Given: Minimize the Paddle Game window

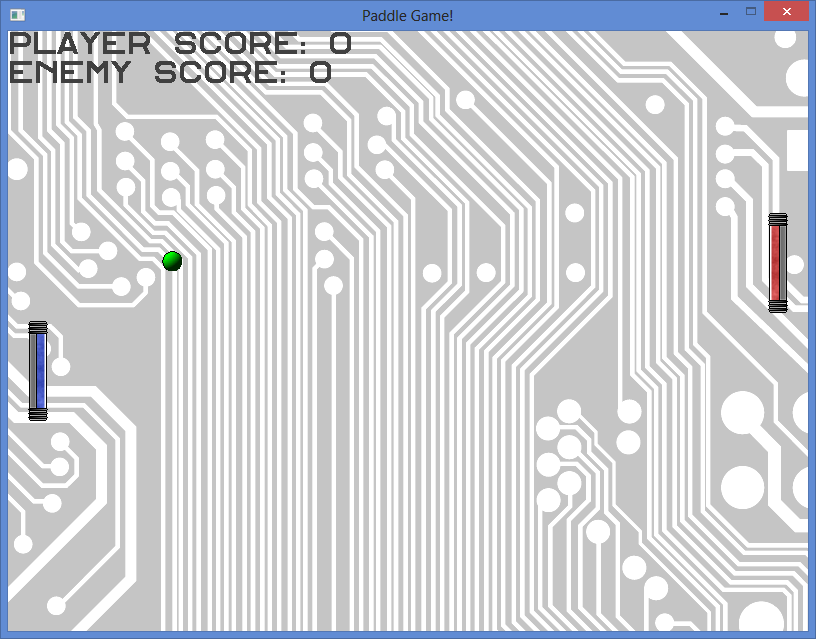Looking at the screenshot, I should coord(724,12).
